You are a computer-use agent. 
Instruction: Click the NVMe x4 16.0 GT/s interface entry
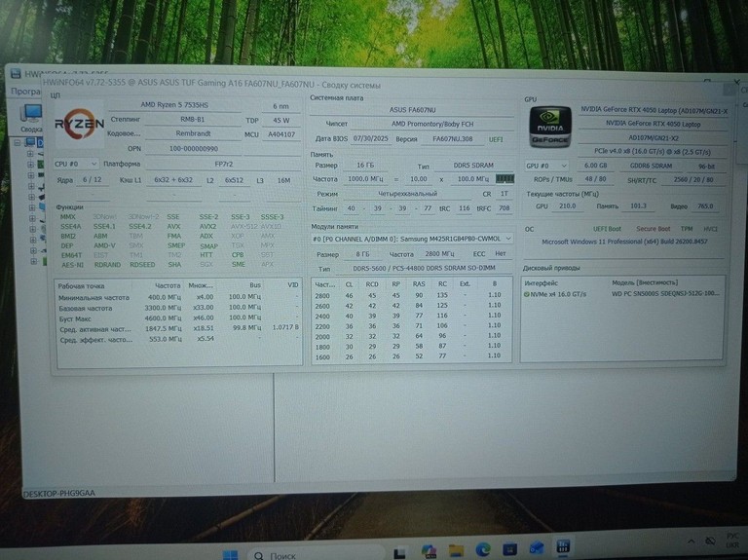[x=559, y=294]
